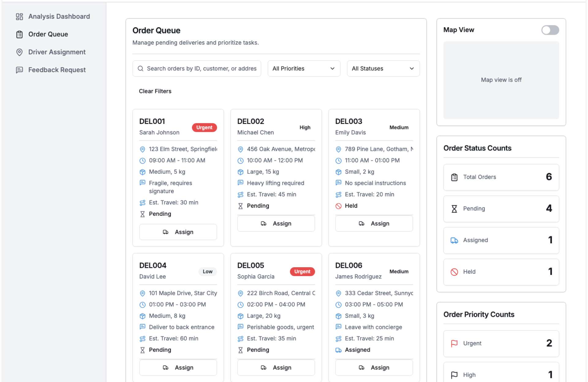
Task: Click the search magnifier icon
Action: (x=141, y=69)
